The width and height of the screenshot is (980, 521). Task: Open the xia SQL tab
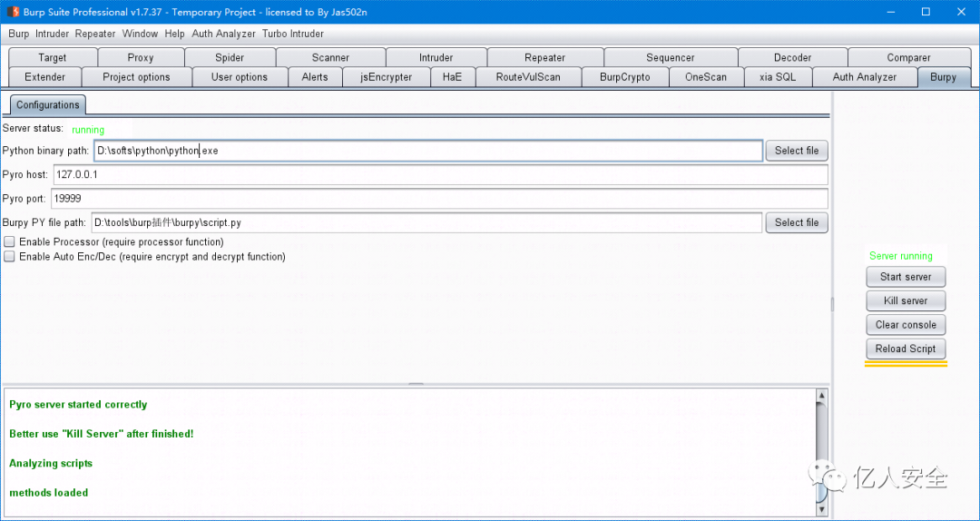point(779,77)
